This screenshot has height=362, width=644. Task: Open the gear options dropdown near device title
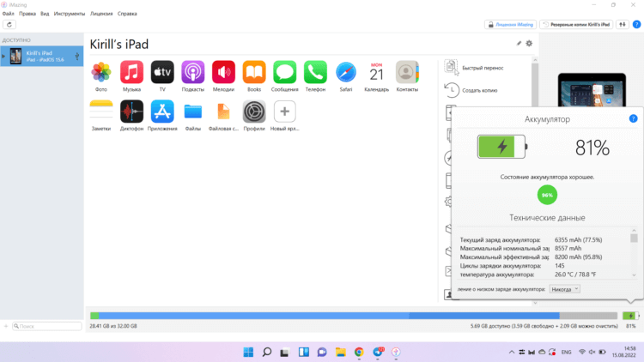point(529,43)
